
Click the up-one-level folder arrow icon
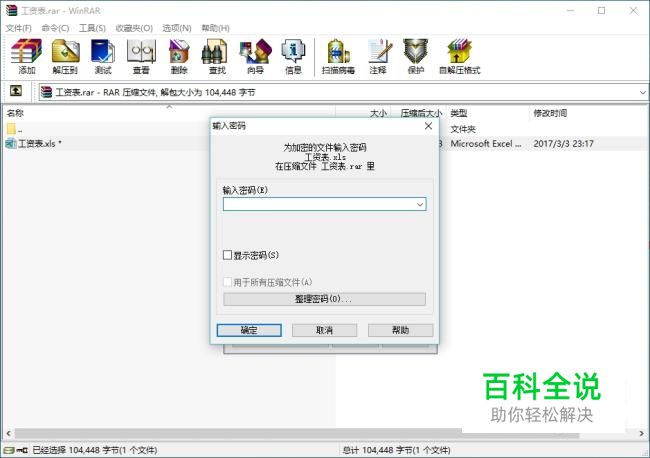pos(16,91)
